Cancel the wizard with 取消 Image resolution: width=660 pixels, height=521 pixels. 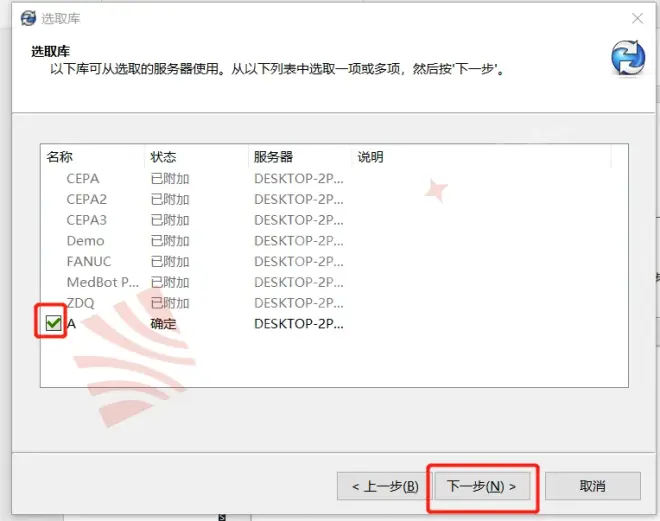(593, 486)
